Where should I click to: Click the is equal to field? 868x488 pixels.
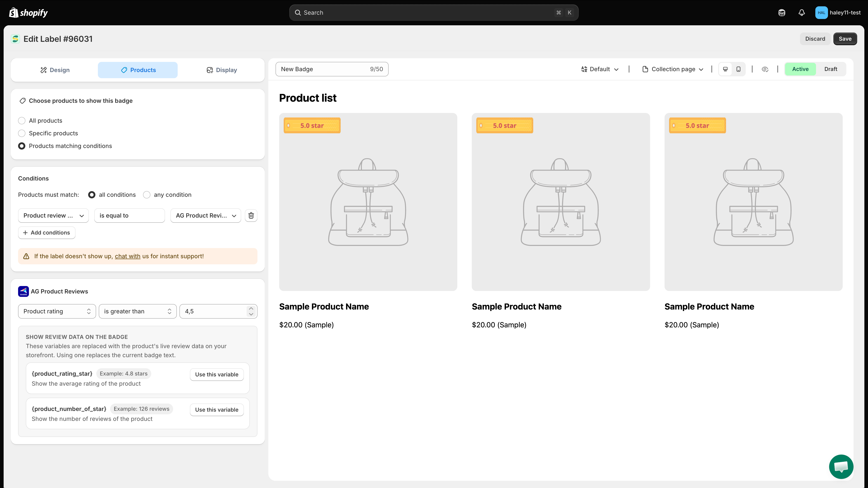point(129,216)
